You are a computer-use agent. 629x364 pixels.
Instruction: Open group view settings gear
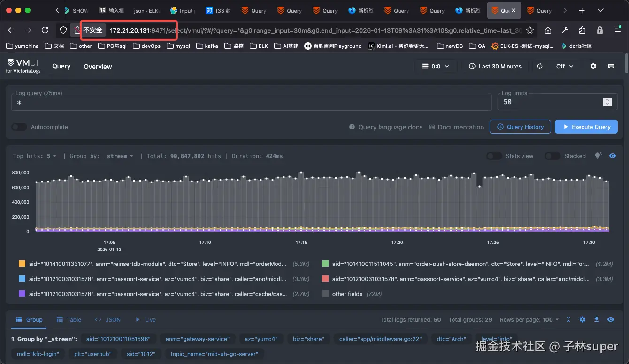[583, 319]
